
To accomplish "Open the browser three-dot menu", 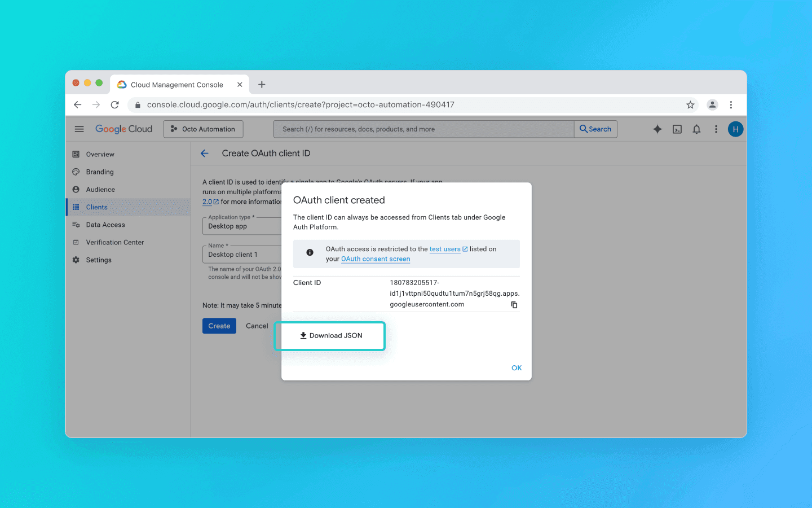I will (x=731, y=104).
